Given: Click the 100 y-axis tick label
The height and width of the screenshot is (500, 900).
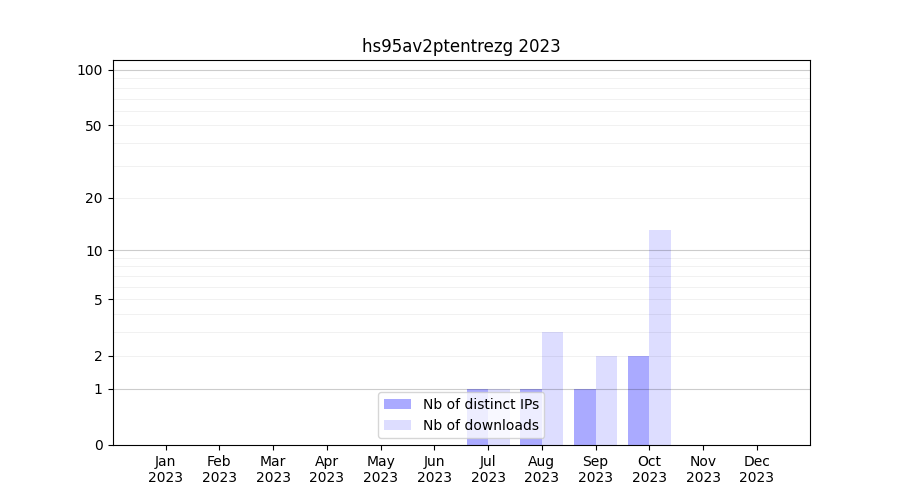Looking at the screenshot, I should tap(90, 70).
